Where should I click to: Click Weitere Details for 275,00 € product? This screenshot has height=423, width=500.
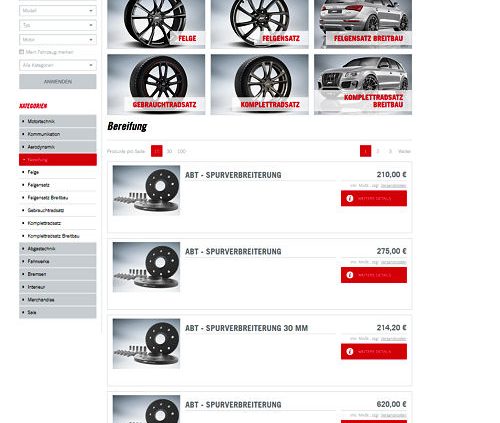(x=374, y=275)
